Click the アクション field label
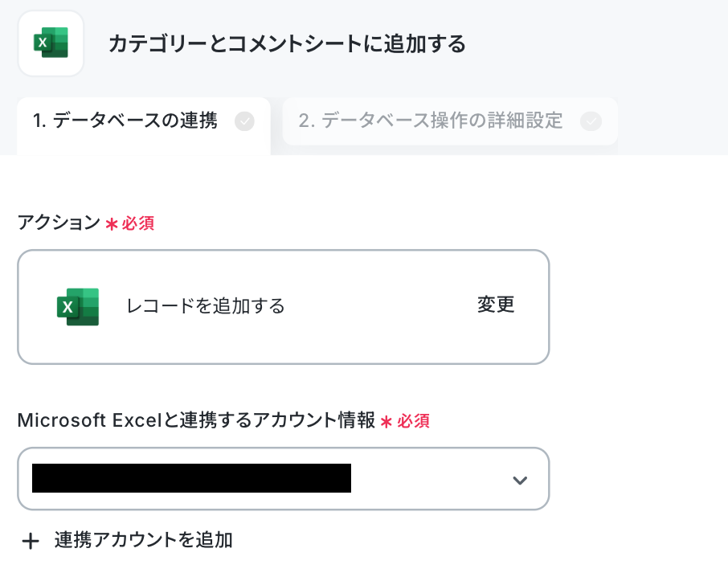Image resolution: width=728 pixels, height=577 pixels. [x=59, y=223]
